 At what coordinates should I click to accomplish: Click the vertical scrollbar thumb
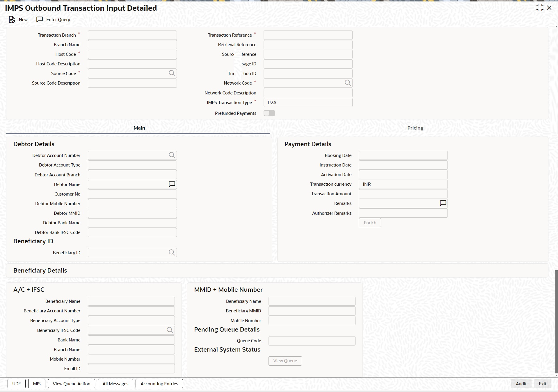point(556,322)
